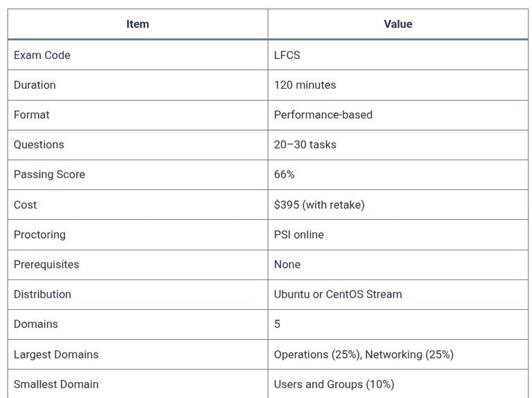The image size is (532, 398).
Task: Select the Questions row label
Action: (x=39, y=144)
